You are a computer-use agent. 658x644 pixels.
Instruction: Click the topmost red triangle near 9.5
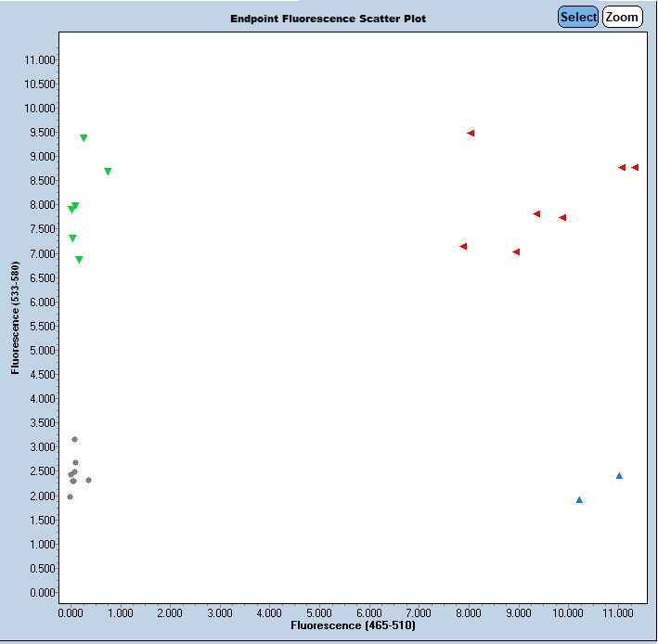pos(471,133)
